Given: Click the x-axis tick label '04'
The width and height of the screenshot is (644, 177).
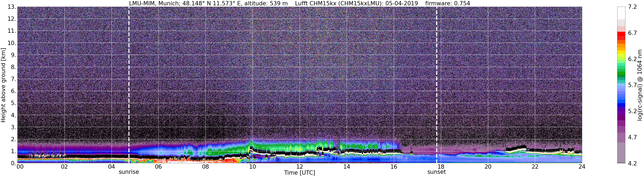Looking at the screenshot, I should coord(112,166).
